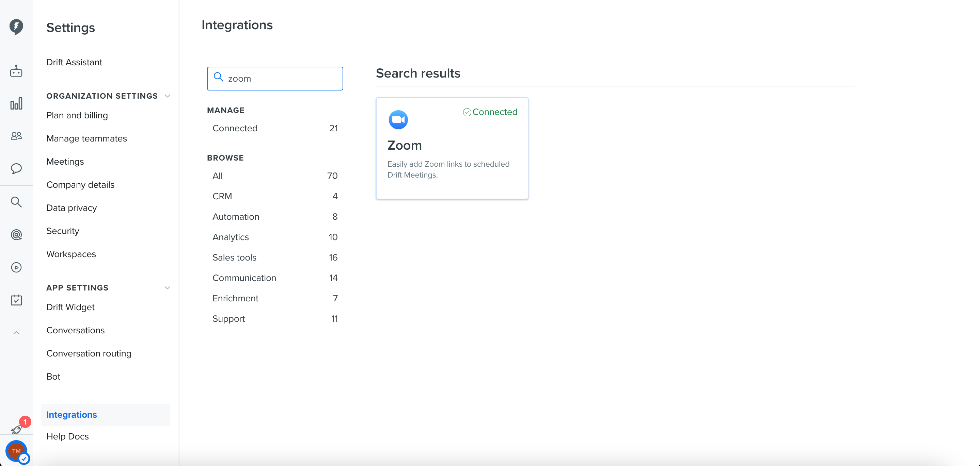Open the contacts people icon
This screenshot has height=466, width=980.
[16, 136]
